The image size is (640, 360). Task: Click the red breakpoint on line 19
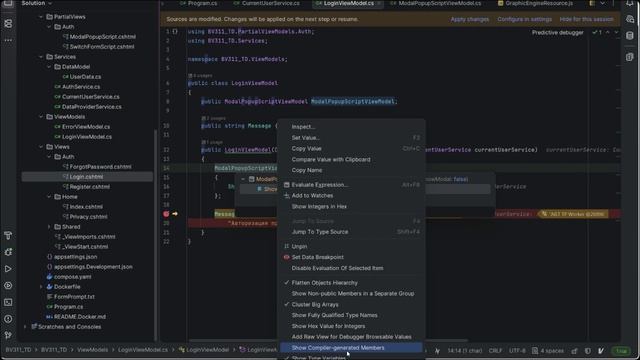click(166, 214)
